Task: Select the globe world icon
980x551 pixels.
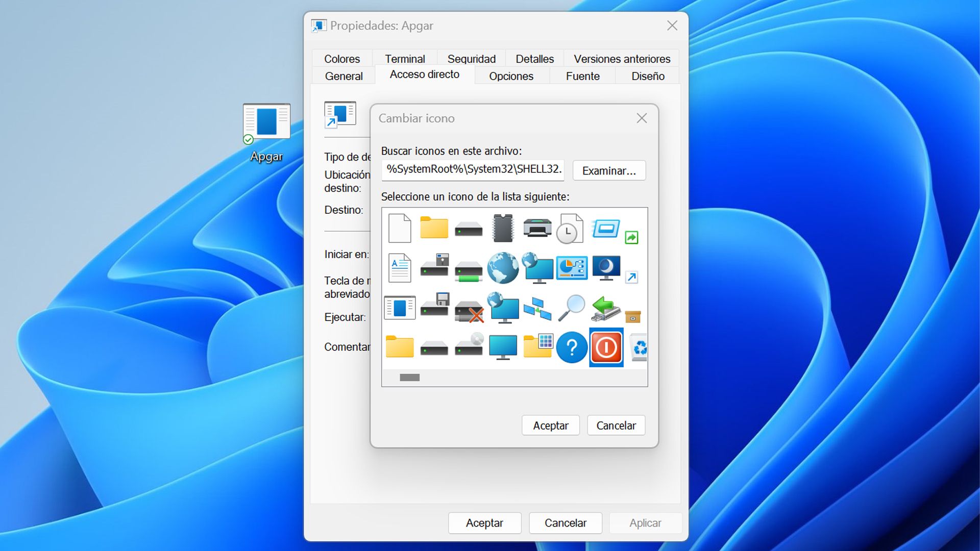Action: (502, 267)
